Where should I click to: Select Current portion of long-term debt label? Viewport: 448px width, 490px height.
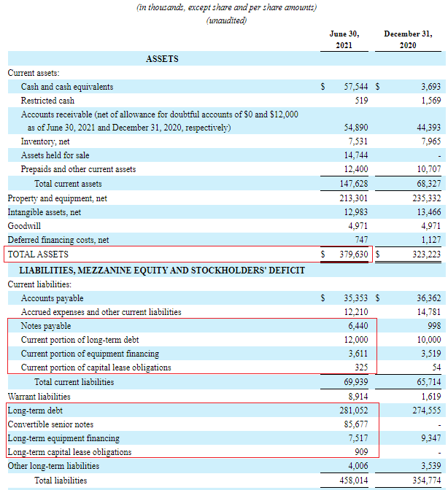coord(80,340)
